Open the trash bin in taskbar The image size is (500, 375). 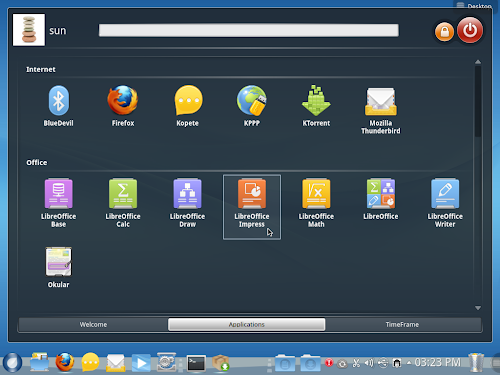[x=476, y=362]
